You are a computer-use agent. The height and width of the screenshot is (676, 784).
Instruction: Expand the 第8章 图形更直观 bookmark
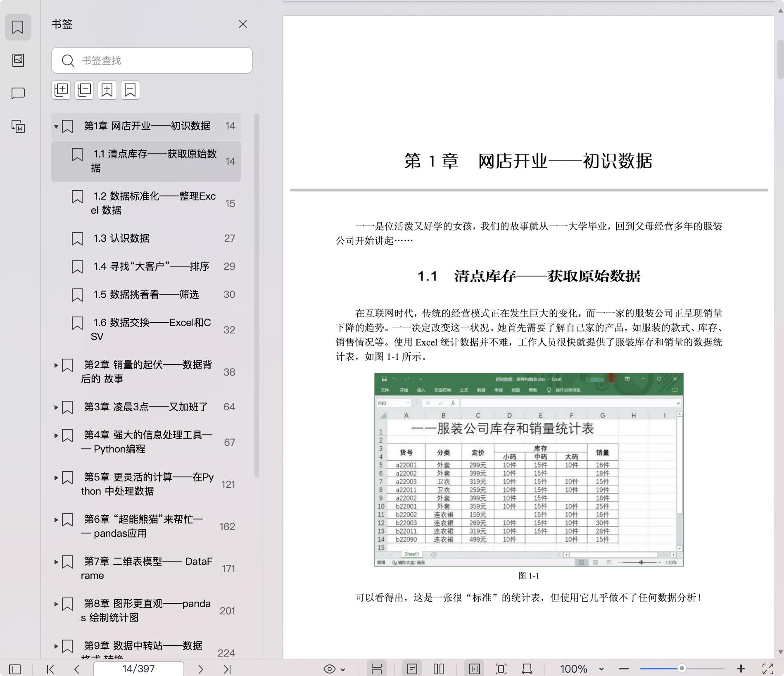point(56,604)
